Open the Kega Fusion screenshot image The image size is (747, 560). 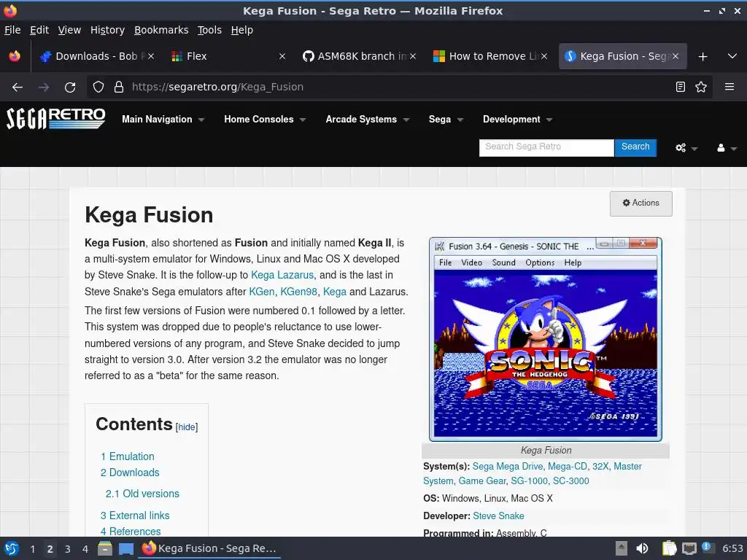(546, 340)
